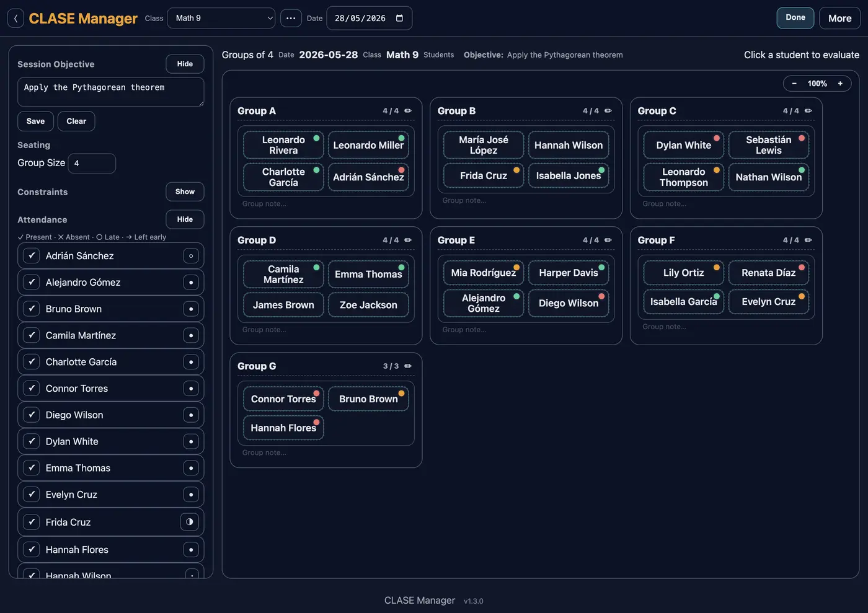Click the back chevron beside CLASE Manager
This screenshot has width=868, height=613.
15,18
